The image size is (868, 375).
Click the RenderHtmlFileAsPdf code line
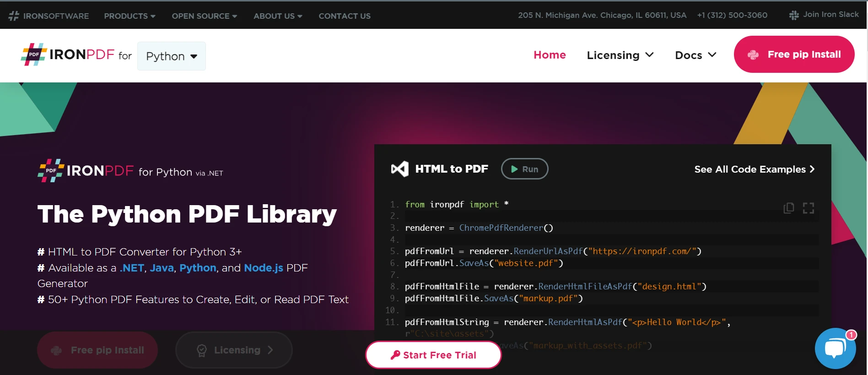coord(555,286)
